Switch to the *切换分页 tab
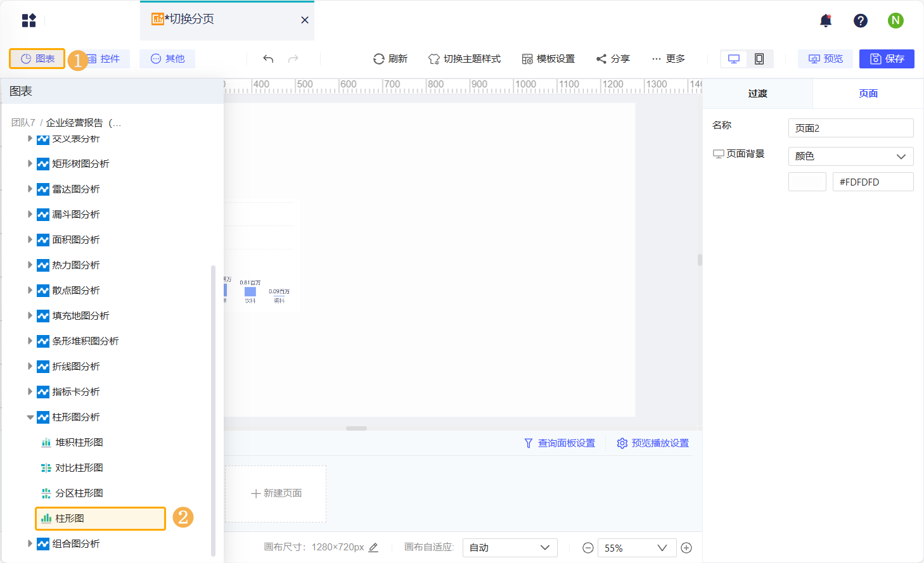This screenshot has height=563, width=924. [x=227, y=20]
